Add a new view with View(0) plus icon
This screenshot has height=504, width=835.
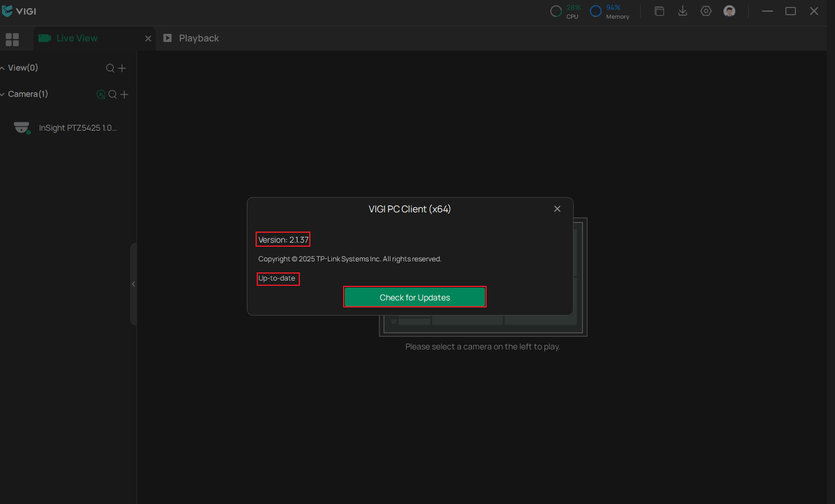pyautogui.click(x=122, y=68)
